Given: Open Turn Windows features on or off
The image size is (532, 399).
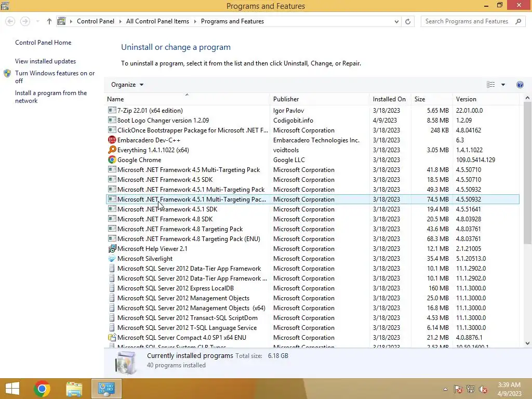Looking at the screenshot, I should pos(55,77).
